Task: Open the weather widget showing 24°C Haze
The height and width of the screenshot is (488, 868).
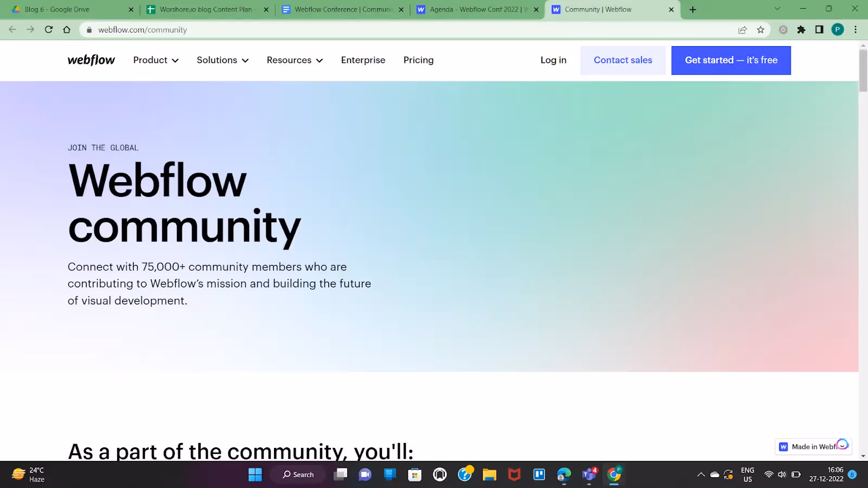Action: click(x=28, y=475)
